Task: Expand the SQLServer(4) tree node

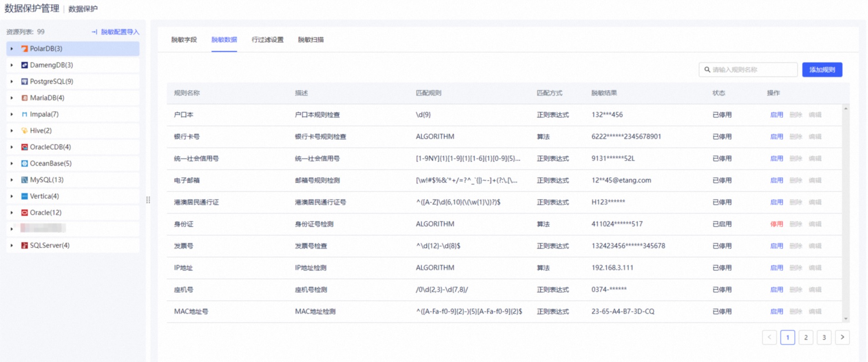Action: point(12,245)
